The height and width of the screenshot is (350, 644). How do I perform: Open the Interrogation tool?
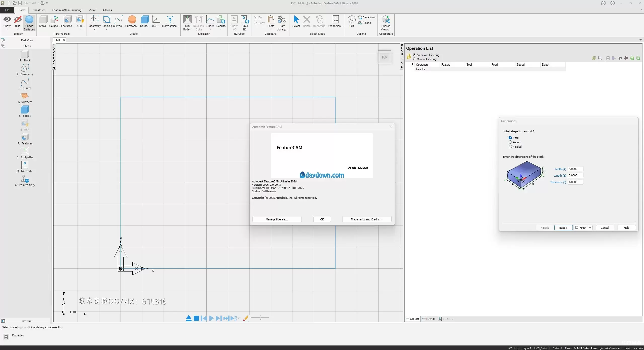[x=170, y=21]
